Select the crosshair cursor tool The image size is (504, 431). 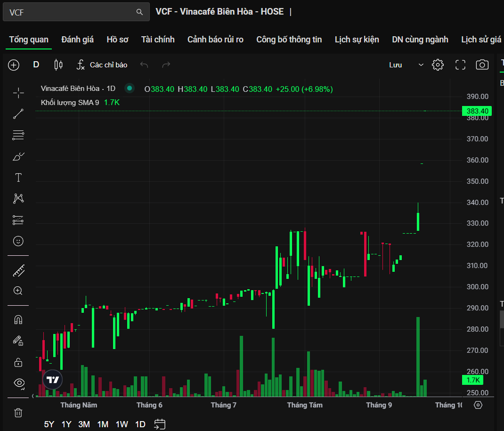coord(18,93)
